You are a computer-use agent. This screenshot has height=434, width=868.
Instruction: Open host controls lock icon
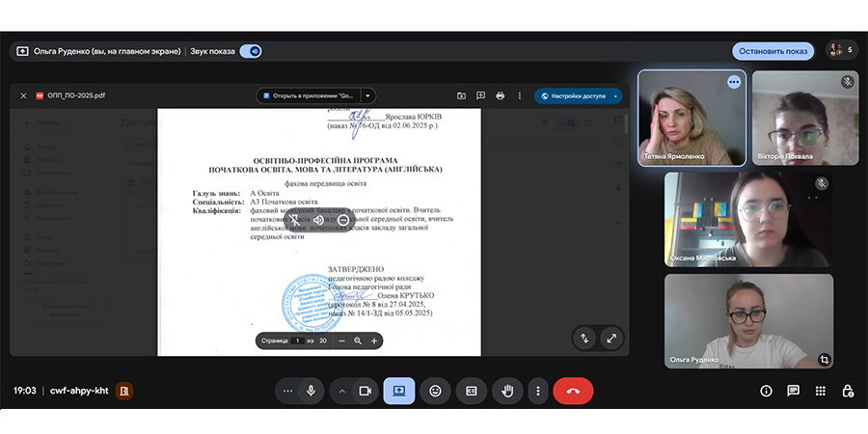click(848, 391)
